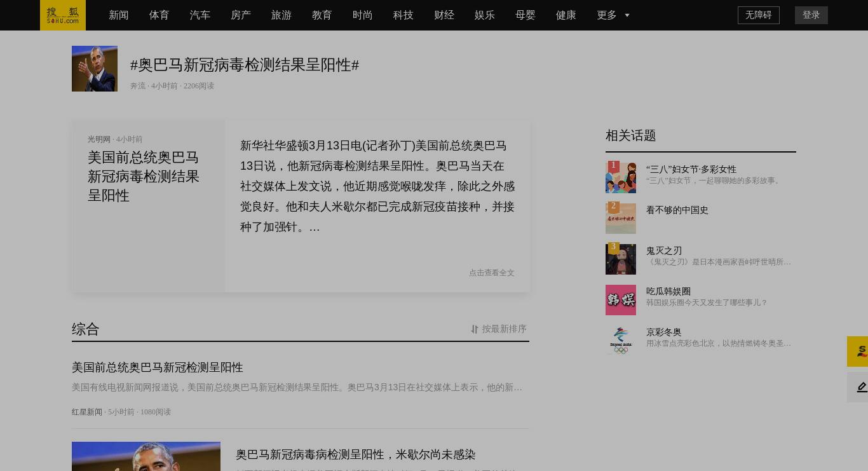
Task: Click the article summary paragraph starting 新华社华盛顿
Action: click(x=377, y=186)
